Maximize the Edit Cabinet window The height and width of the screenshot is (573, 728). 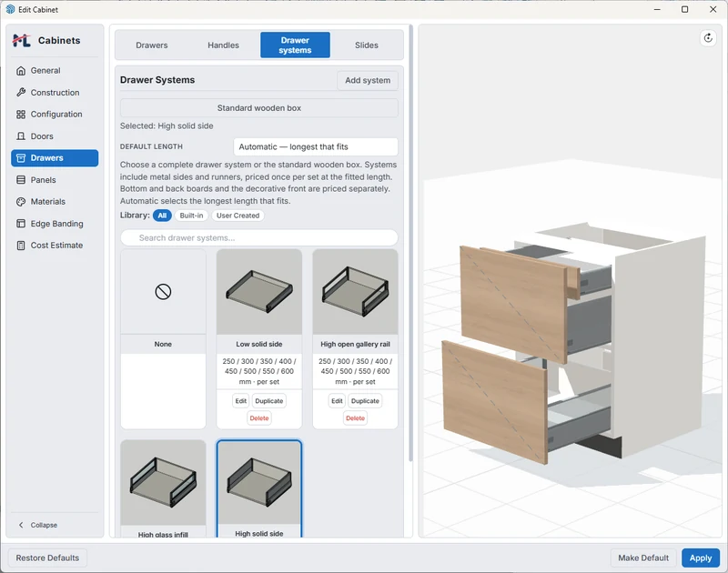[684, 9]
